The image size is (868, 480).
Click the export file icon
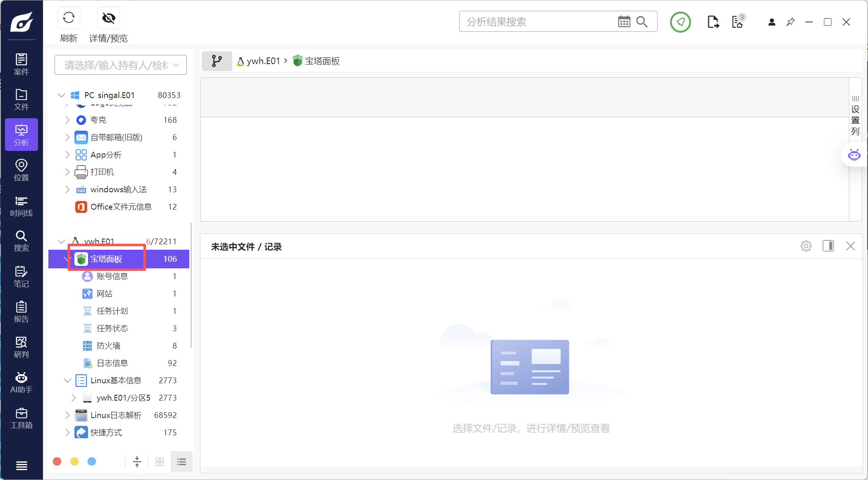[713, 22]
